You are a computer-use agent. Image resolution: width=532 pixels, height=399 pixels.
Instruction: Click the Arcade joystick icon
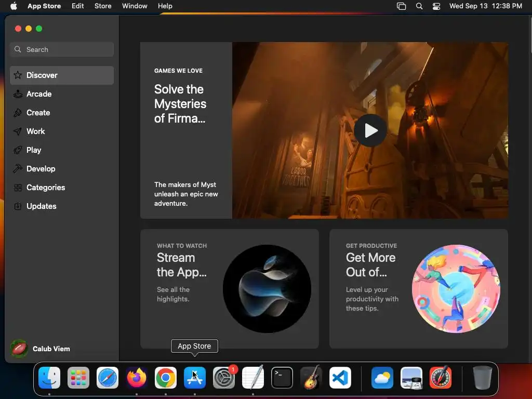click(x=18, y=94)
